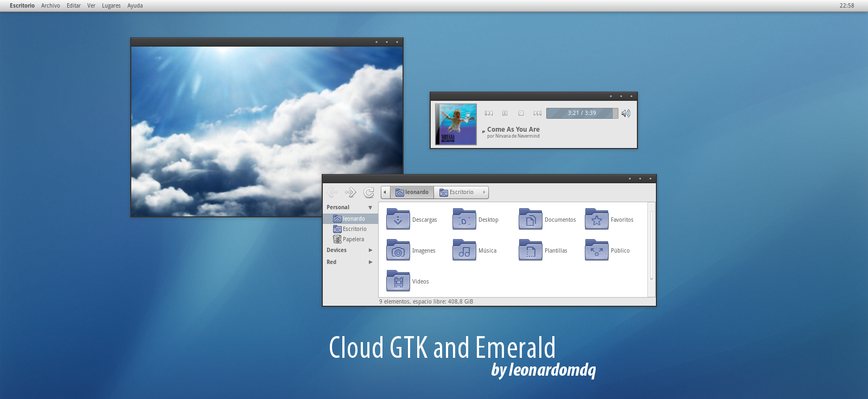Select the Videos folder icon

coord(398,281)
